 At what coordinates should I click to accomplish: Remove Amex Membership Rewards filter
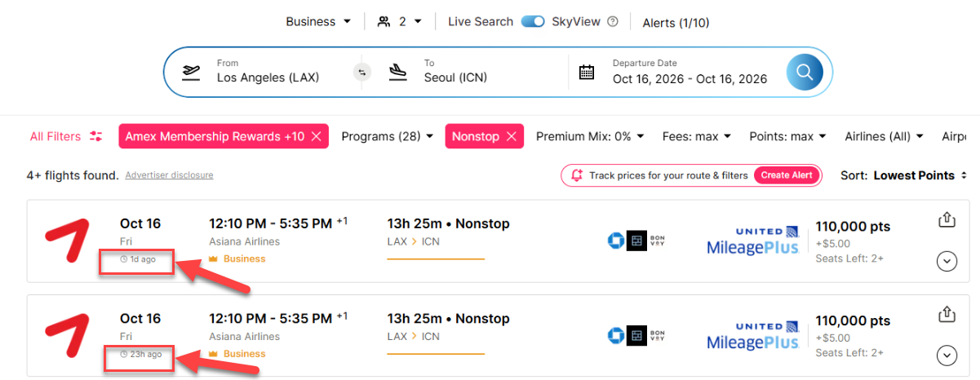tap(317, 136)
